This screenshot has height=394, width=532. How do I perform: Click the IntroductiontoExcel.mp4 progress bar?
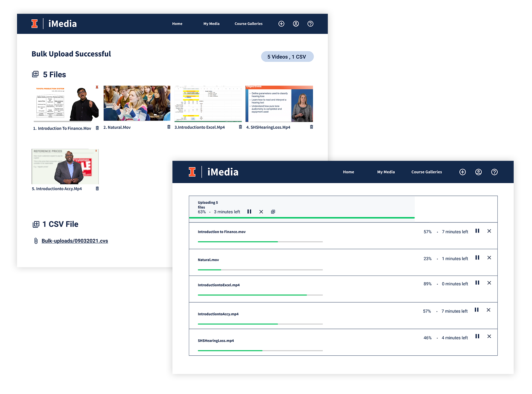[x=260, y=295]
